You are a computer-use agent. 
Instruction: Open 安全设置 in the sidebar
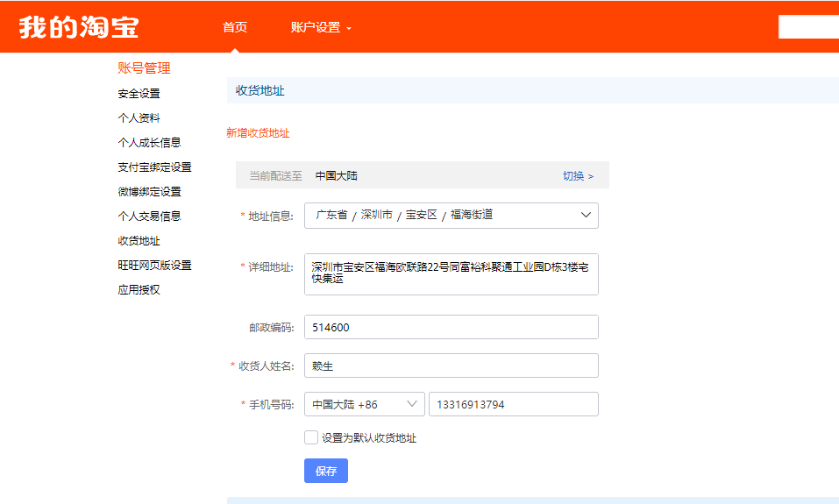point(139,94)
